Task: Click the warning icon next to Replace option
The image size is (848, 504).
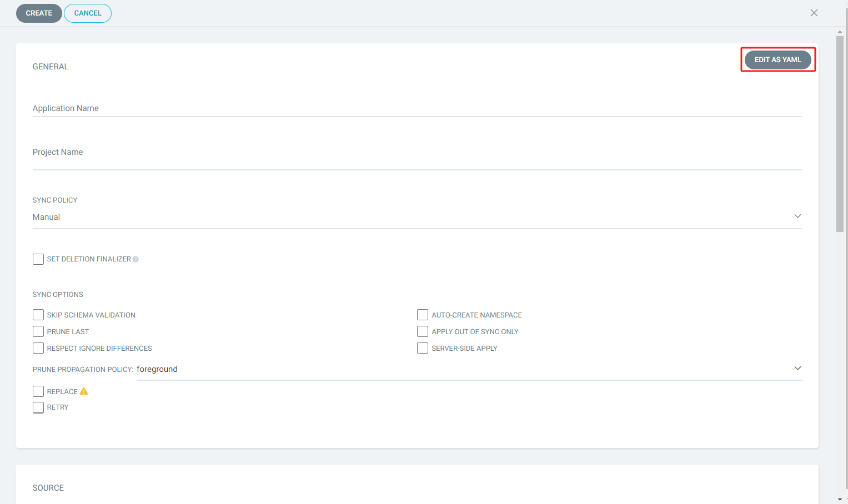Action: tap(84, 391)
